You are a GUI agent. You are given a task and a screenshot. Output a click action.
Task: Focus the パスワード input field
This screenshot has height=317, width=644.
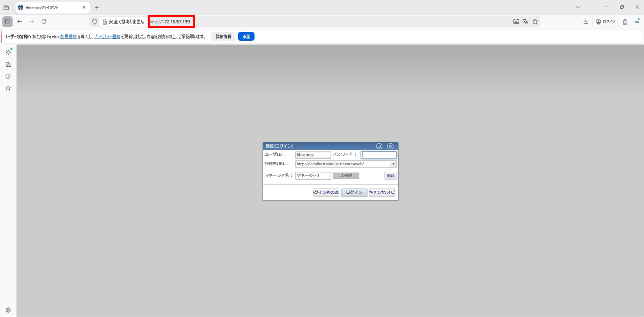pos(378,155)
